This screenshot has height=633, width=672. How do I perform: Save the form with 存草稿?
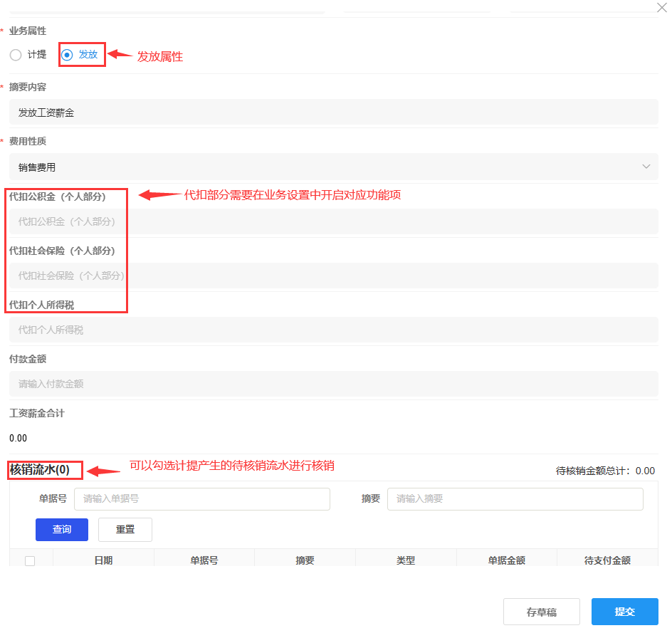[x=541, y=612]
